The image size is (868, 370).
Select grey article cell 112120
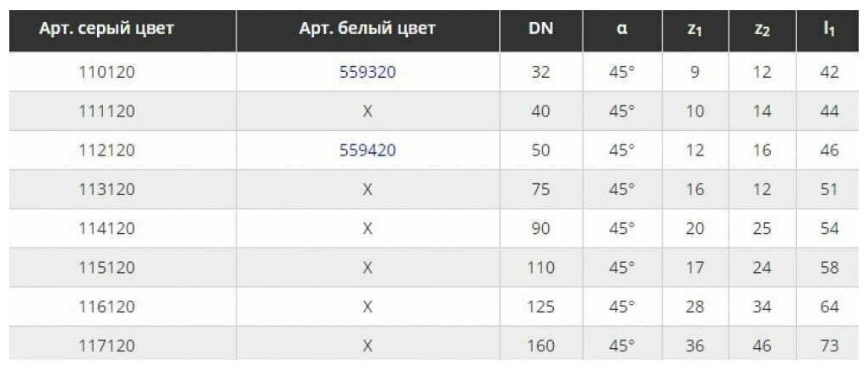[x=106, y=150]
